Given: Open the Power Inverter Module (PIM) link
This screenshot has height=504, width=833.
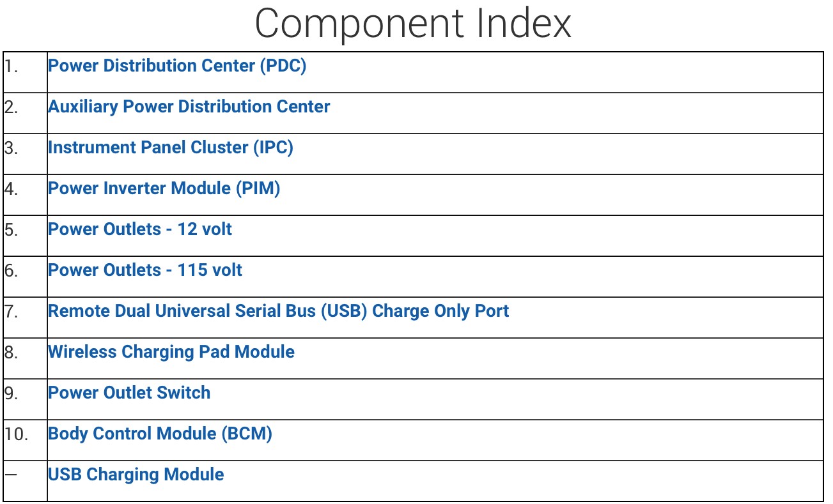Looking at the screenshot, I should click(x=164, y=188).
